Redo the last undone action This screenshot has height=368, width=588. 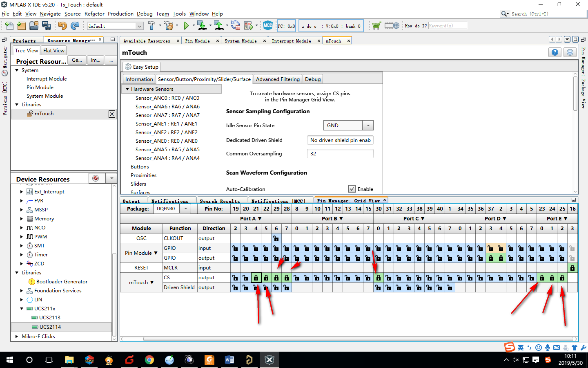pos(75,26)
